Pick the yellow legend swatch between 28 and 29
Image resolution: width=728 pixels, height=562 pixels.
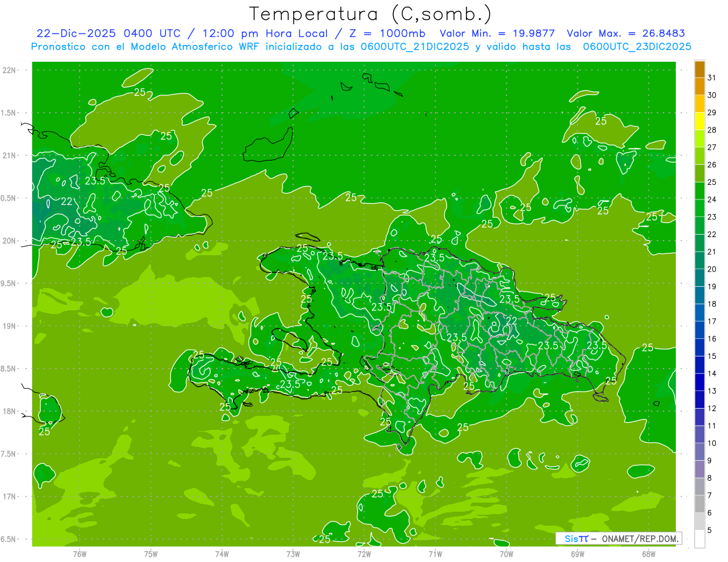[699, 121]
